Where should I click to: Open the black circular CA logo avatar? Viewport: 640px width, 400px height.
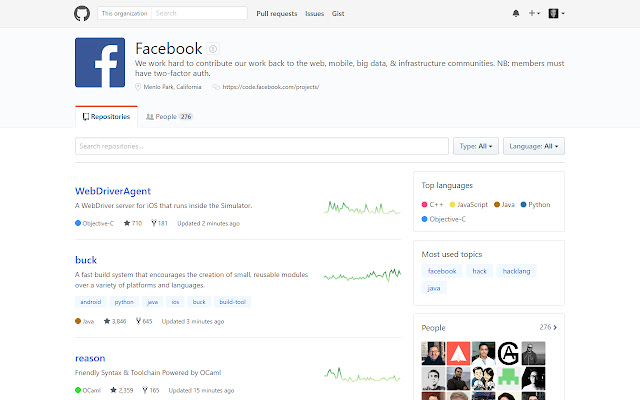pos(508,353)
